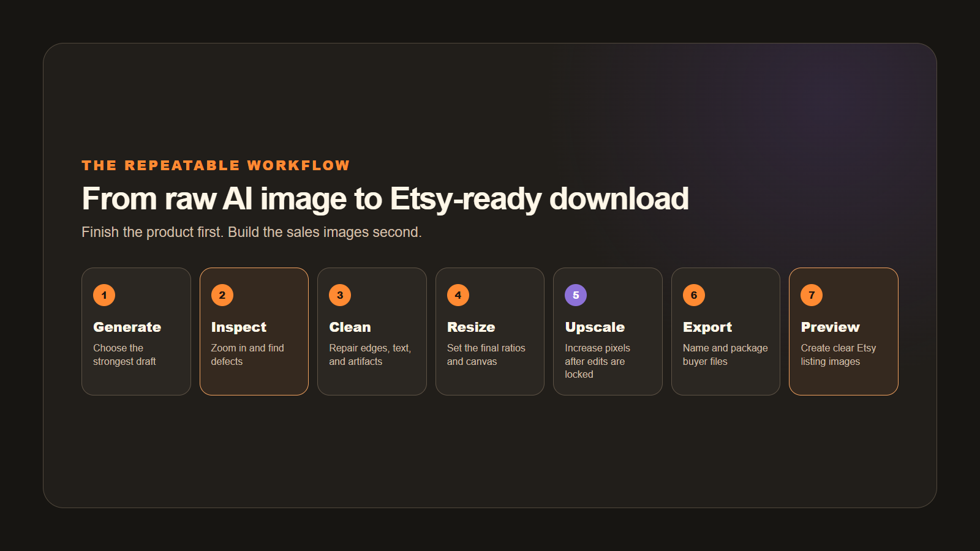Select the Clean step title
The width and height of the screenshot is (980, 551).
pyautogui.click(x=350, y=327)
